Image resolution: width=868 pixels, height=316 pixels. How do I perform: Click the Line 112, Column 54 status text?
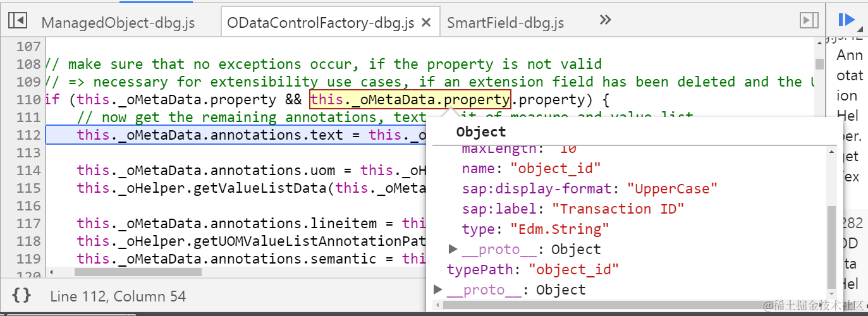coord(118,296)
